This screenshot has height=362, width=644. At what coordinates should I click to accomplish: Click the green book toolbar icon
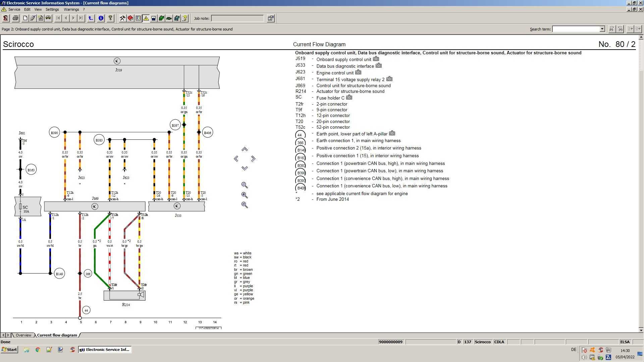coord(161,18)
